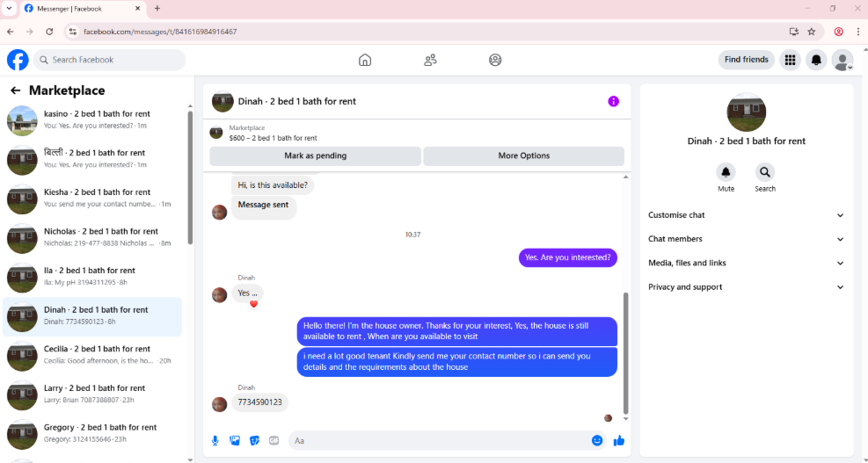Click the conversation list scrollbar
Image resolution: width=868 pixels, height=463 pixels.
(x=191, y=177)
